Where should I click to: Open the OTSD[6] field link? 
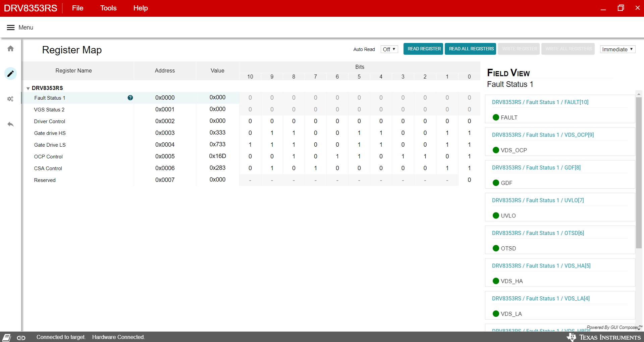coord(538,233)
